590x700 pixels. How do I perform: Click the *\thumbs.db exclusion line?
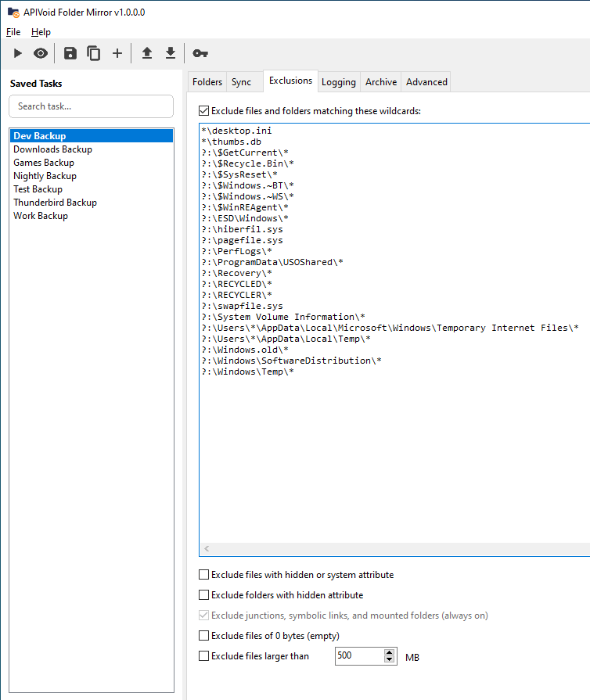click(x=231, y=142)
